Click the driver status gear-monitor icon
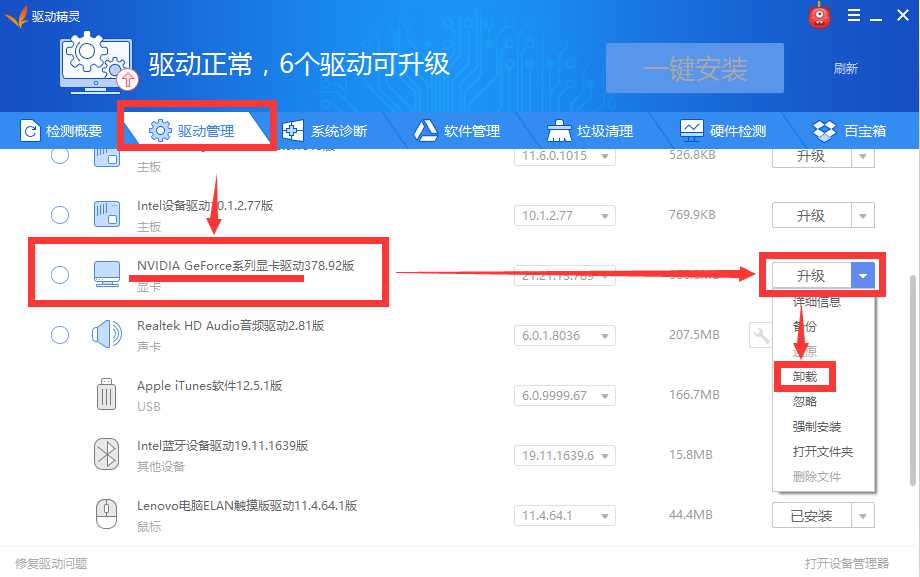Screen dimensions: 920x577 98,63
